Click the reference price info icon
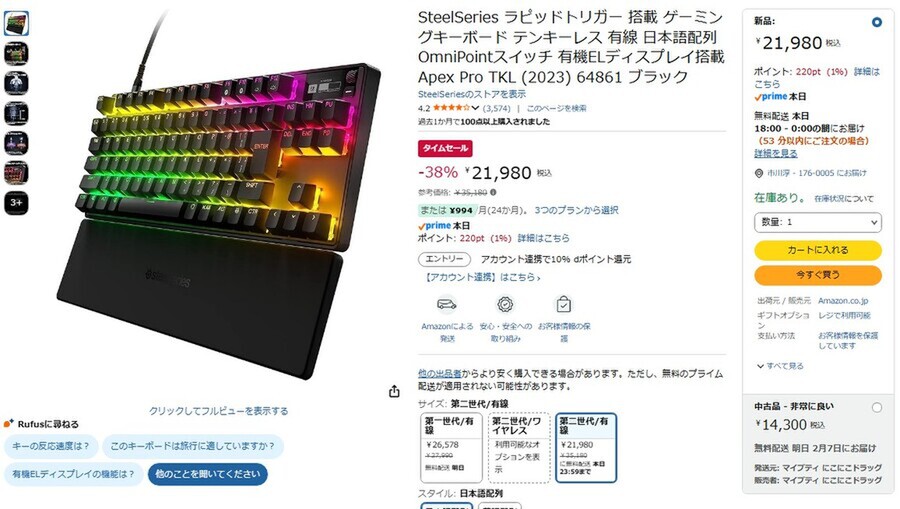900x509 pixels. 493,193
